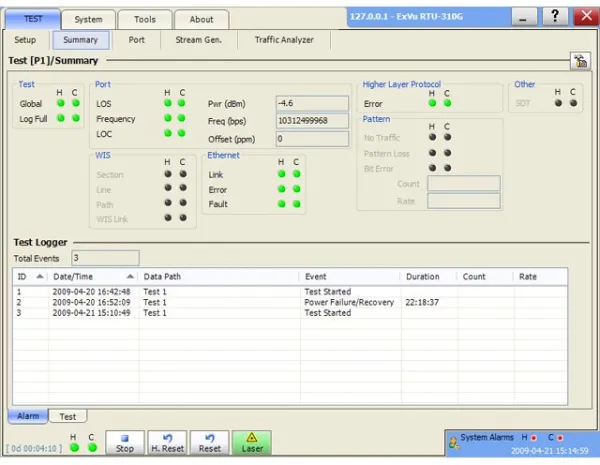Sort the logger by ID column arrow
This screenshot has height=465, width=600.
point(40,276)
